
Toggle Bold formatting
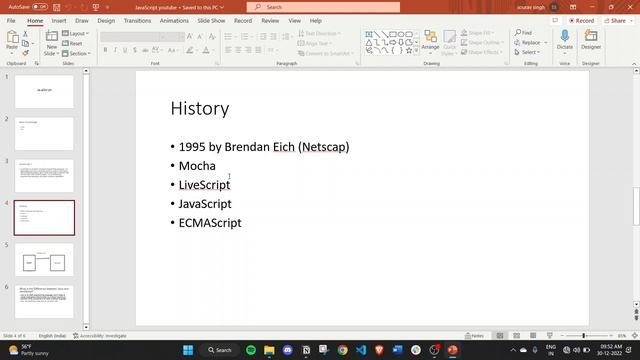click(x=105, y=50)
